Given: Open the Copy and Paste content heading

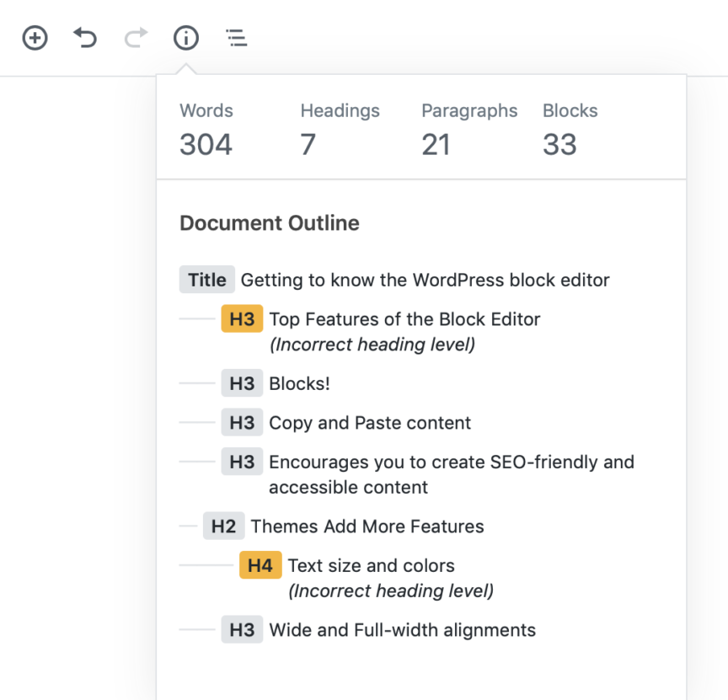Looking at the screenshot, I should (370, 423).
